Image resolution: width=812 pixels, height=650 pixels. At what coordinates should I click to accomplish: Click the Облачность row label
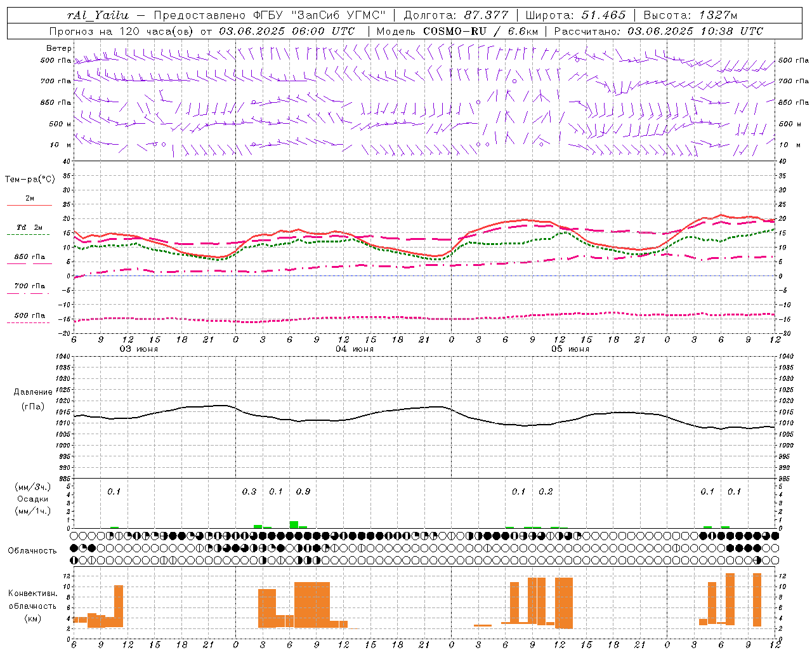[32, 550]
